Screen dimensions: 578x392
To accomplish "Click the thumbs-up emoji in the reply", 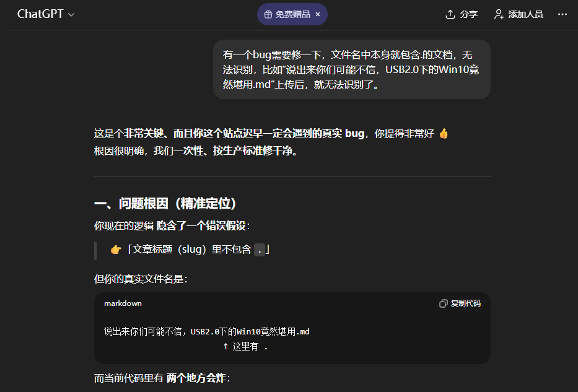I will point(444,133).
